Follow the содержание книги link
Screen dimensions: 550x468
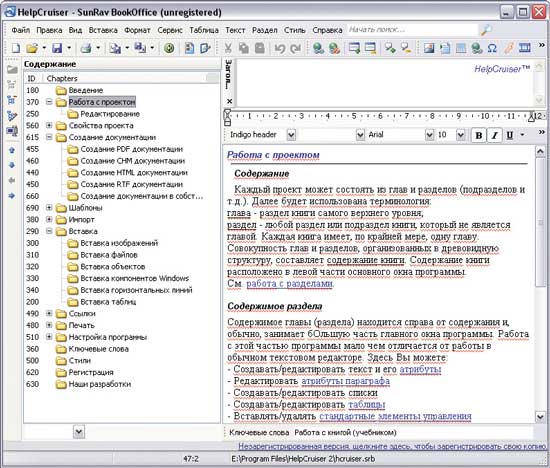click(x=366, y=260)
